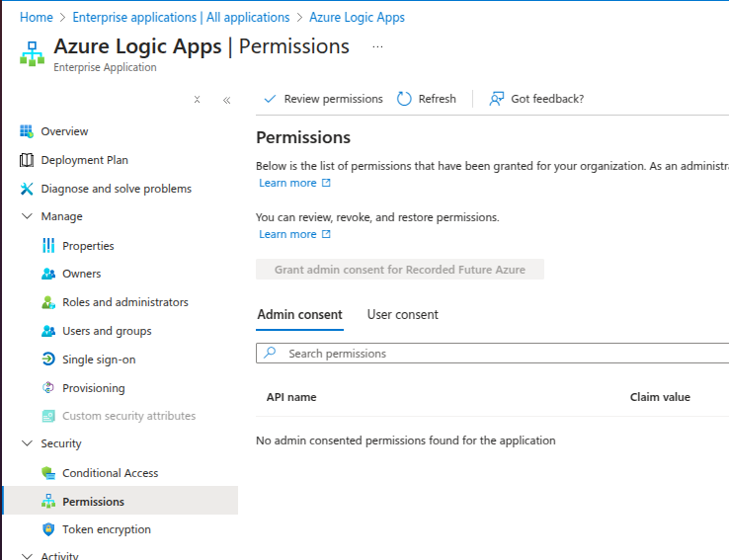The image size is (729, 560).
Task: Follow the second Learn more link
Action: coord(287,234)
